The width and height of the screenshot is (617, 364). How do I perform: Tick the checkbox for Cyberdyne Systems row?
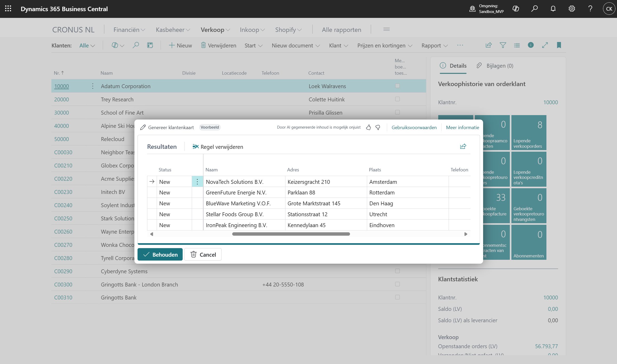(x=397, y=271)
